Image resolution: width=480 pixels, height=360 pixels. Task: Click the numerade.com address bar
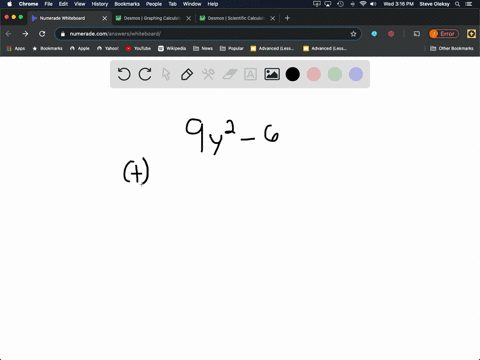[208, 34]
